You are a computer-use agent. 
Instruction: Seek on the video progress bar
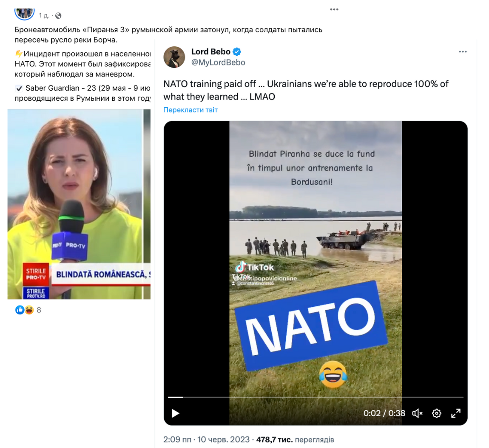point(316,397)
